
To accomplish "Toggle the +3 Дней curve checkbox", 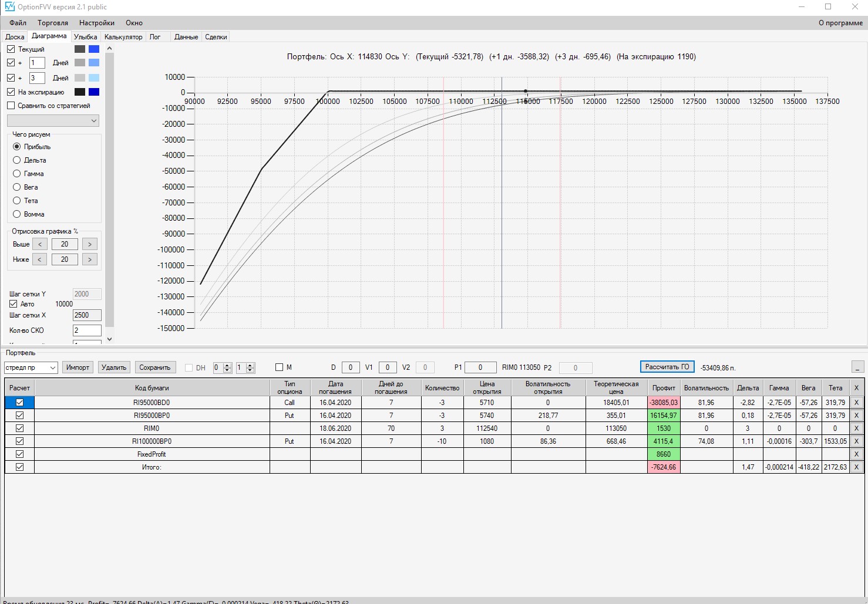I will (x=11, y=77).
